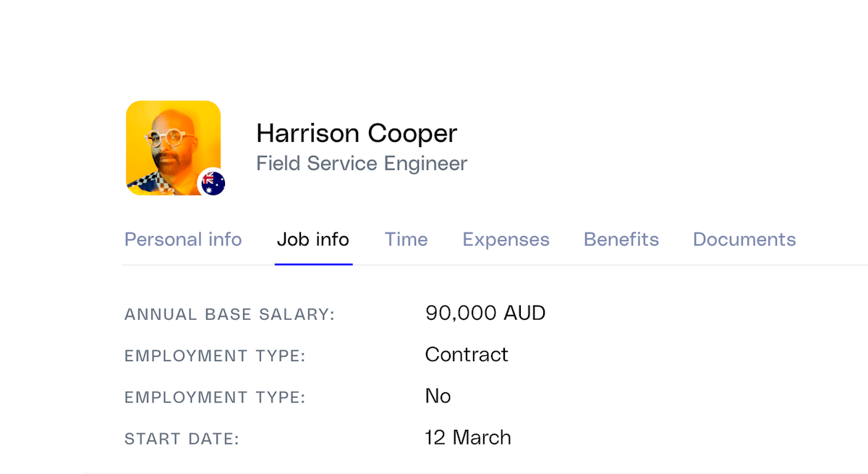Image resolution: width=868 pixels, height=474 pixels.
Task: Click the No field value
Action: [x=438, y=396]
